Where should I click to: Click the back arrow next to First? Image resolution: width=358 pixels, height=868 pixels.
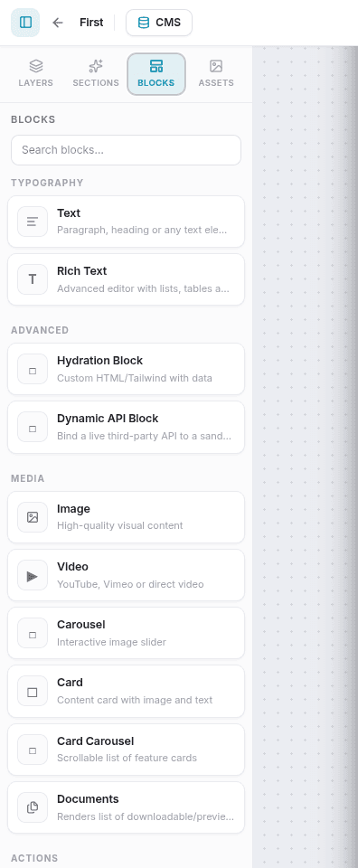click(58, 23)
